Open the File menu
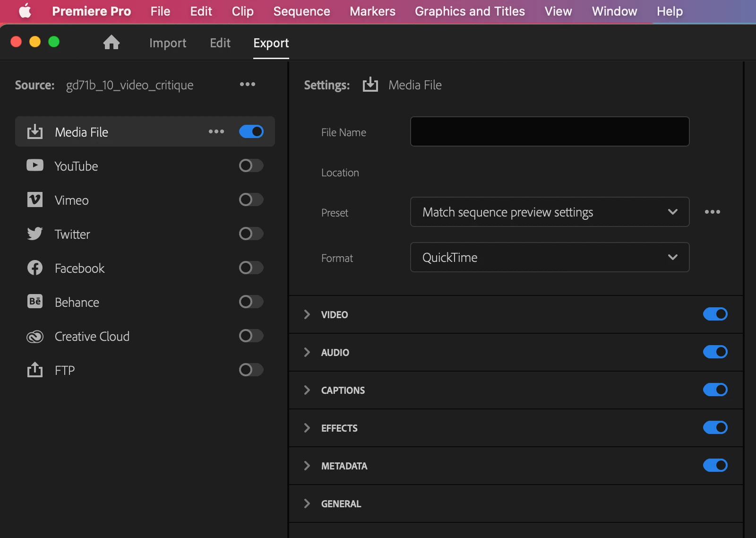Viewport: 756px width, 538px height. 161,11
